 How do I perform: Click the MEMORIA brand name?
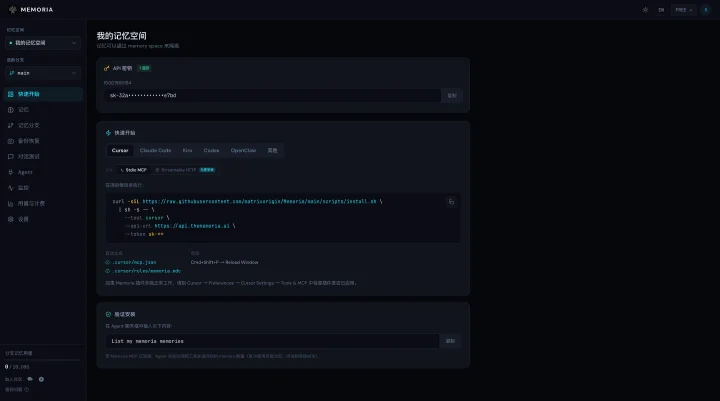point(37,10)
